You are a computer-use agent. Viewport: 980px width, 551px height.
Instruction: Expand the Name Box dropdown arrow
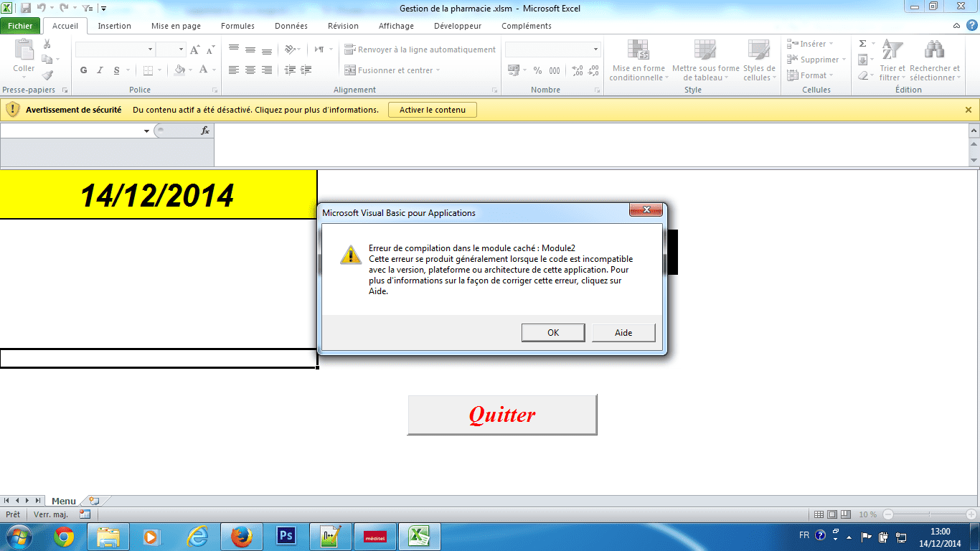click(x=146, y=131)
